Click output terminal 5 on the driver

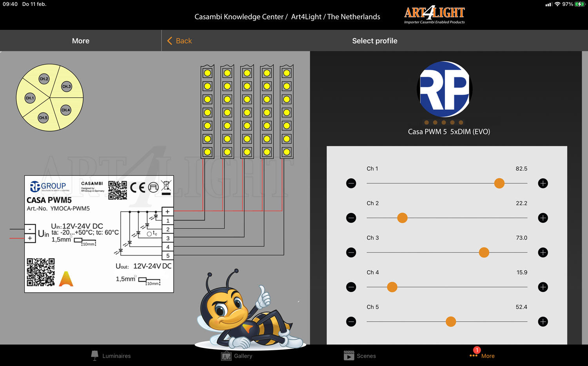(x=168, y=255)
